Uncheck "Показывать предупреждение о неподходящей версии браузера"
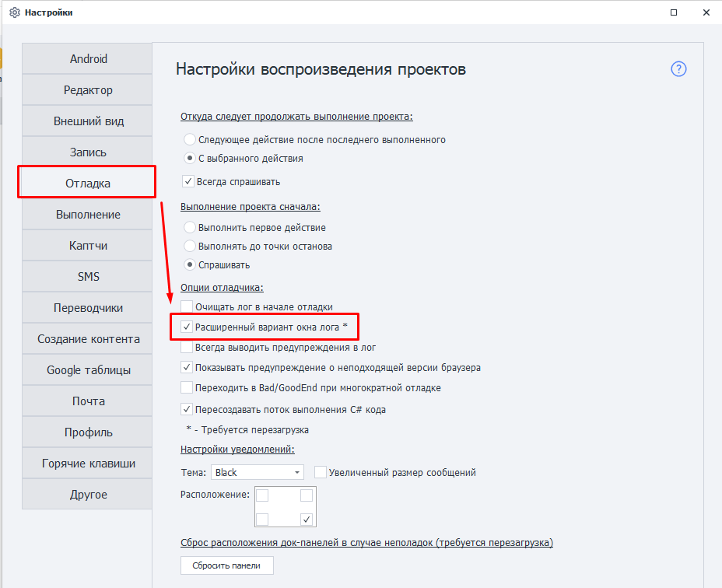 (x=185, y=366)
